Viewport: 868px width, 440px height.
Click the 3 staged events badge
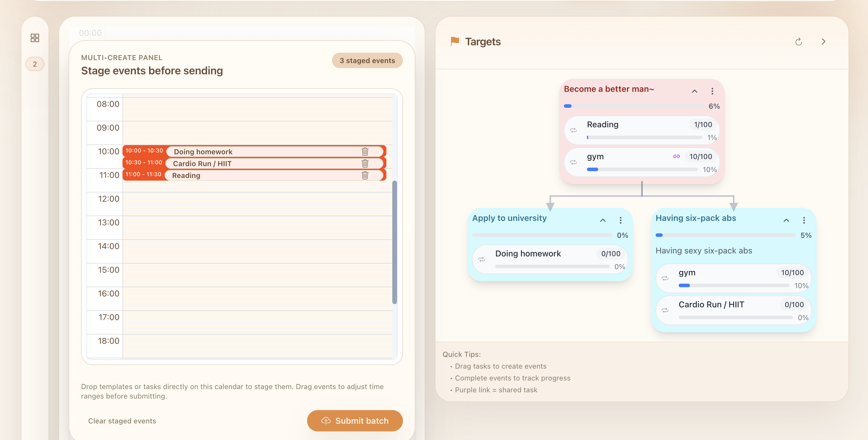[367, 60]
